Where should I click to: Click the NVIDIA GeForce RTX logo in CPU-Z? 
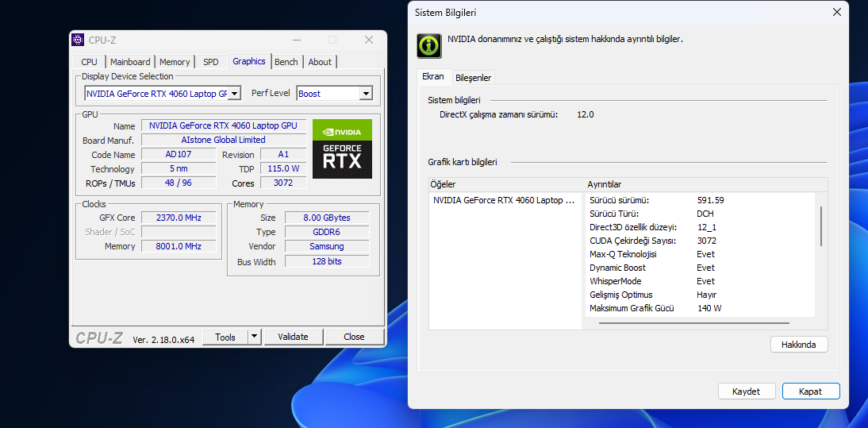[342, 149]
